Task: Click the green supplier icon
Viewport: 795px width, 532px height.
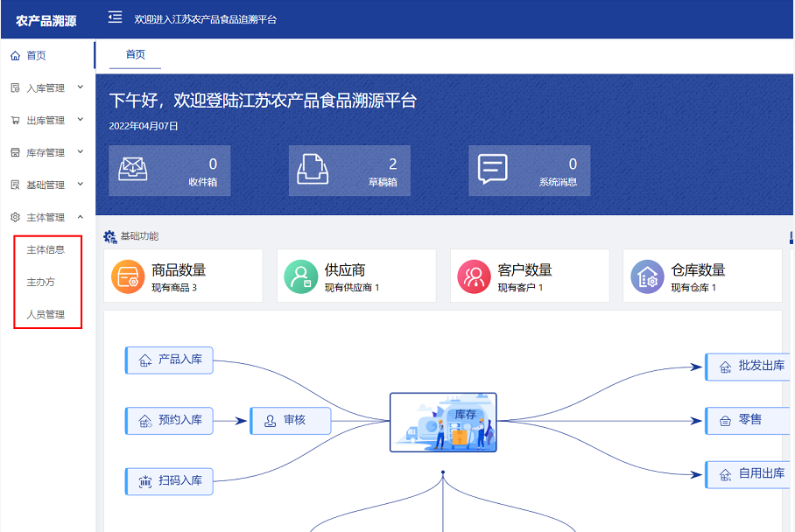Action: 301,276
